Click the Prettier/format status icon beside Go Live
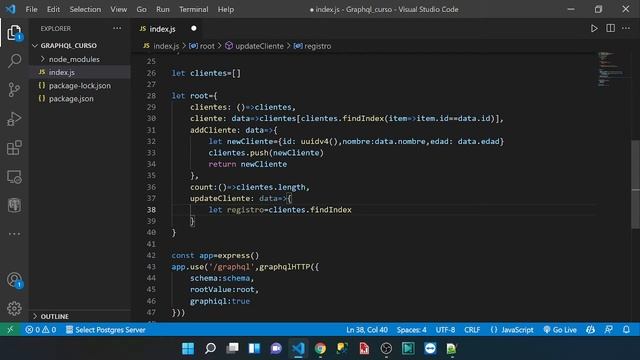The image size is (640, 360). point(590,329)
